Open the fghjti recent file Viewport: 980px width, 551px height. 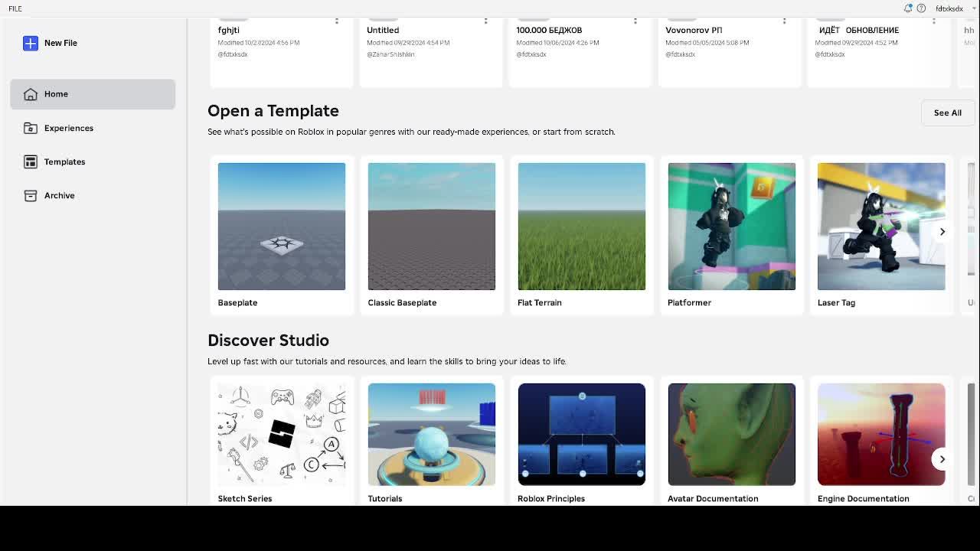[281, 52]
